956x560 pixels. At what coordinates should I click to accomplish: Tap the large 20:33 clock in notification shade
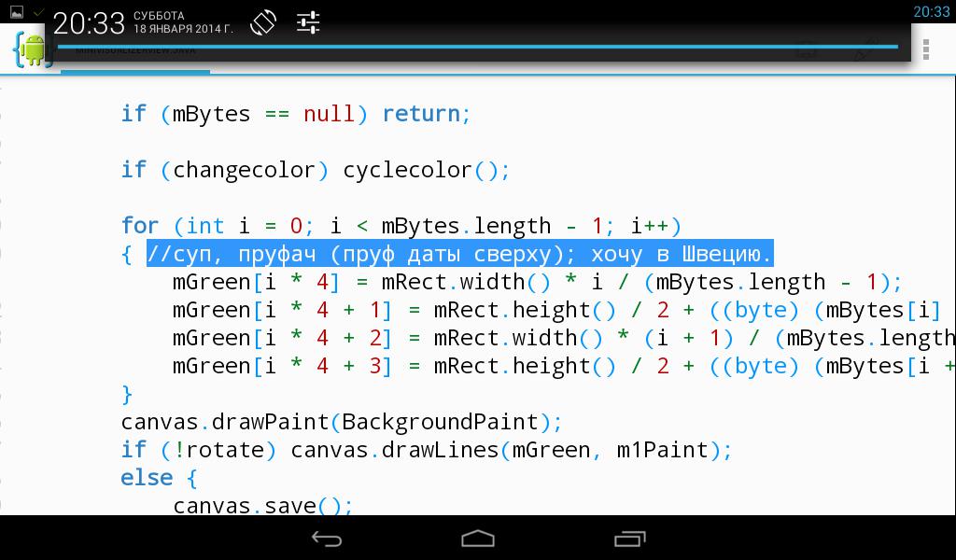coord(89,23)
